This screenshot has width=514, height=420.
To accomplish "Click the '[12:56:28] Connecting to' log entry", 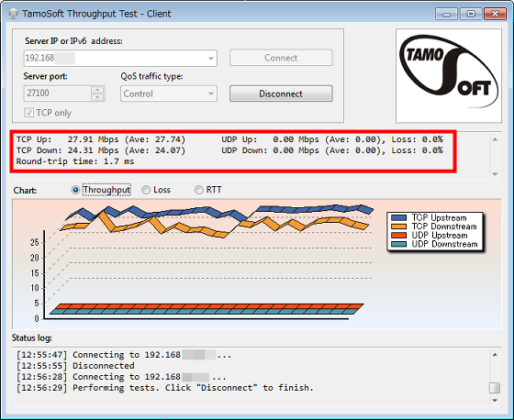I will tap(121, 377).
